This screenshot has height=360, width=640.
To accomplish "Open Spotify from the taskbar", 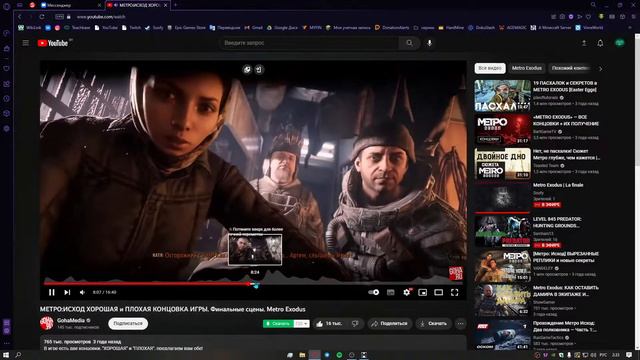I will [339, 355].
